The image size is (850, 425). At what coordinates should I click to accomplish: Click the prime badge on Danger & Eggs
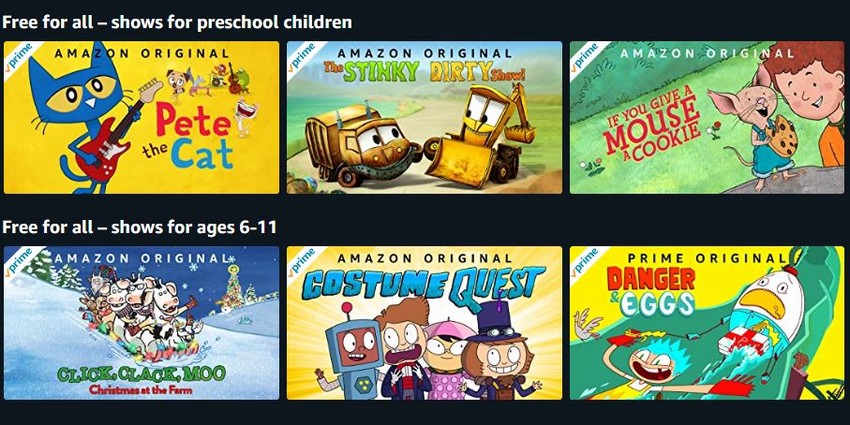(584, 261)
